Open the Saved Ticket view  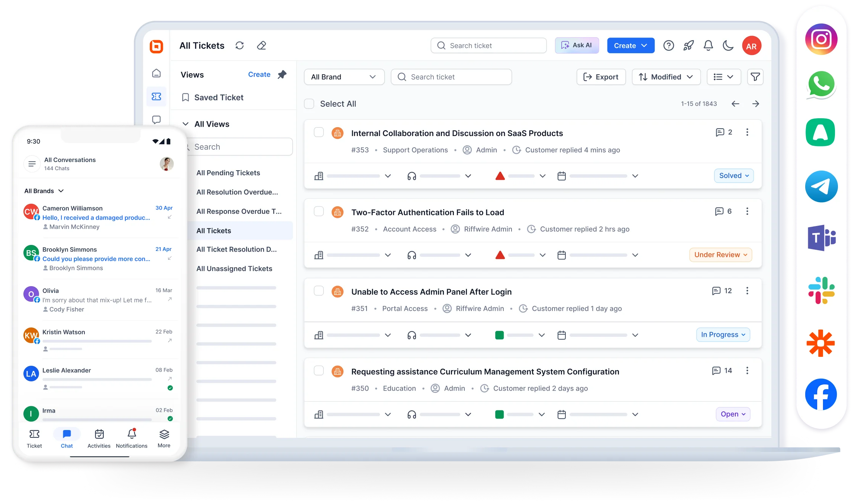point(212,97)
